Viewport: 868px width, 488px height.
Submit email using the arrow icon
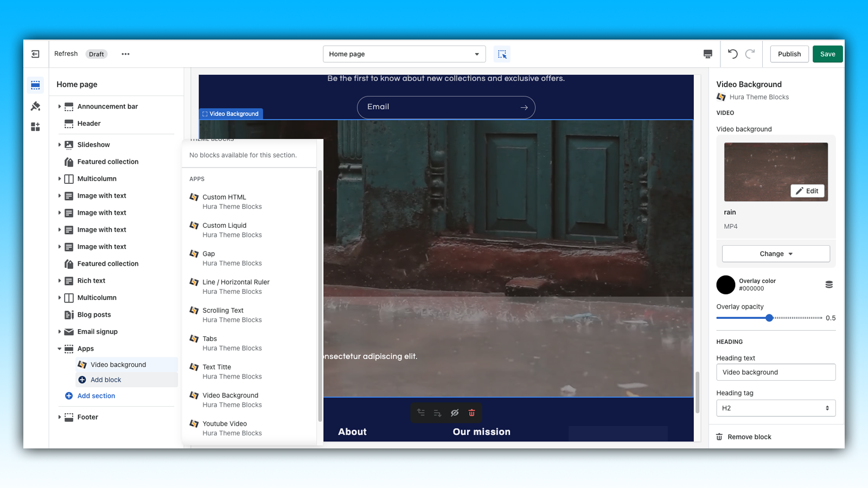click(524, 107)
